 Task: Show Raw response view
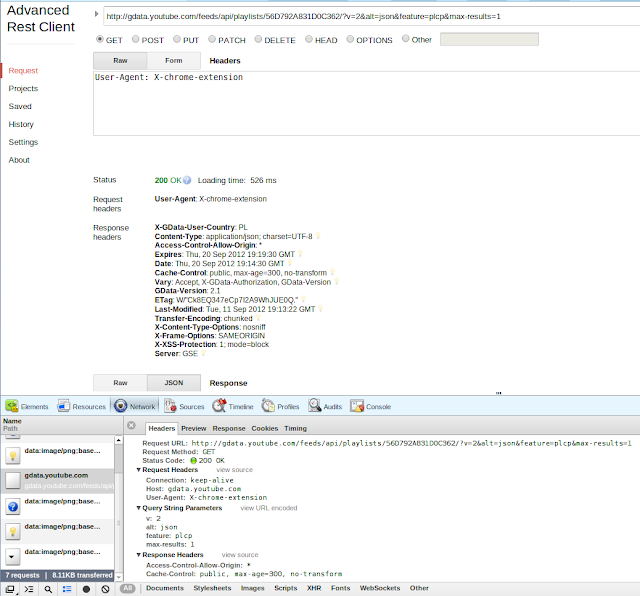(120, 383)
